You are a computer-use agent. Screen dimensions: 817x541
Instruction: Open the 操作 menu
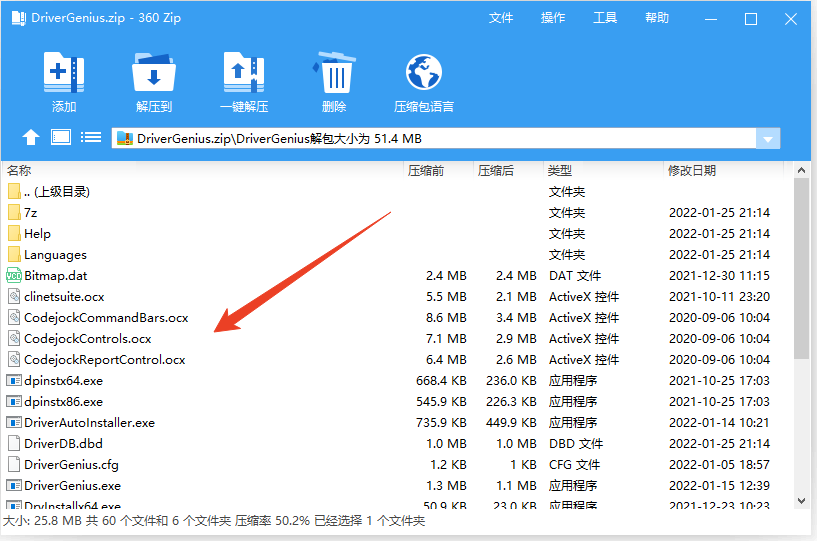pos(553,18)
